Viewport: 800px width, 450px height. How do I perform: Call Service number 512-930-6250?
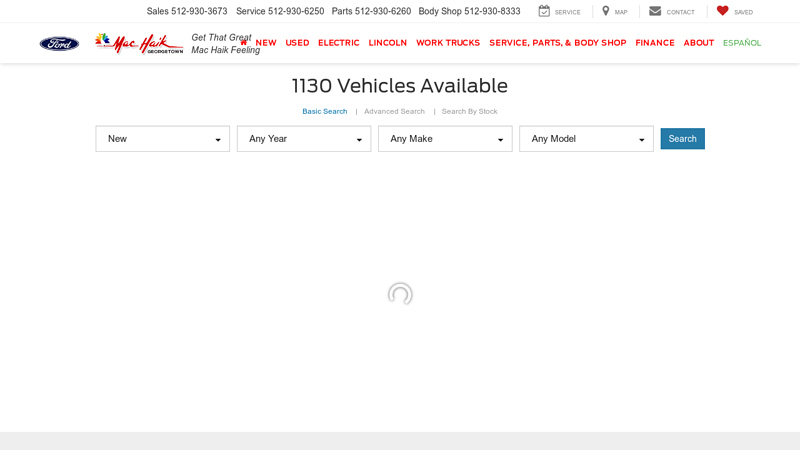296,11
